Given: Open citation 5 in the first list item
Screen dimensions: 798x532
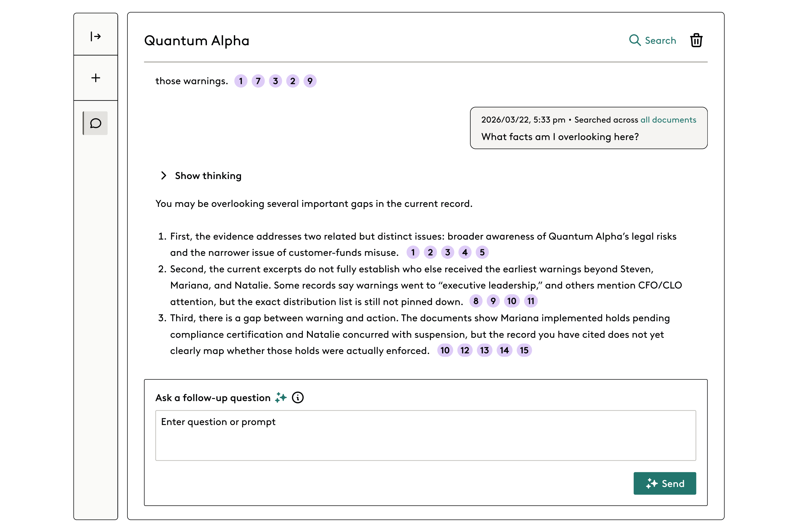Looking at the screenshot, I should (482, 252).
